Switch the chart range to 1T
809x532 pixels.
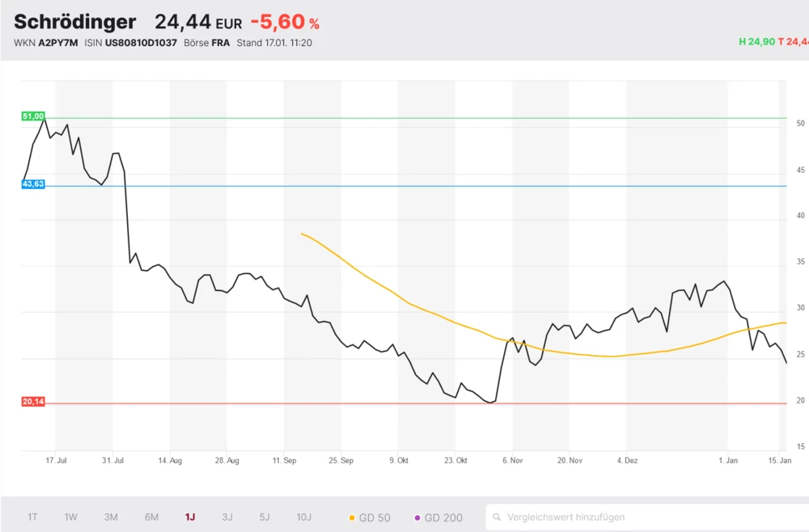pyautogui.click(x=32, y=517)
